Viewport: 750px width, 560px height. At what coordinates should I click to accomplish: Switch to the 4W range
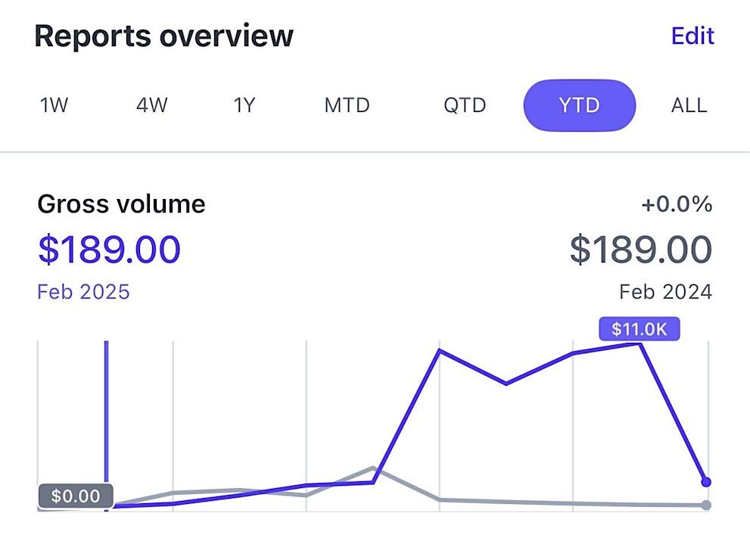point(151,105)
